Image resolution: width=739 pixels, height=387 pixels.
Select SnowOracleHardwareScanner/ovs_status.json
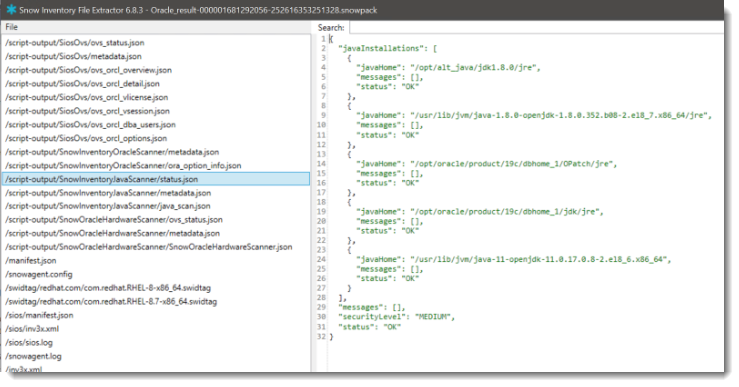[114, 219]
